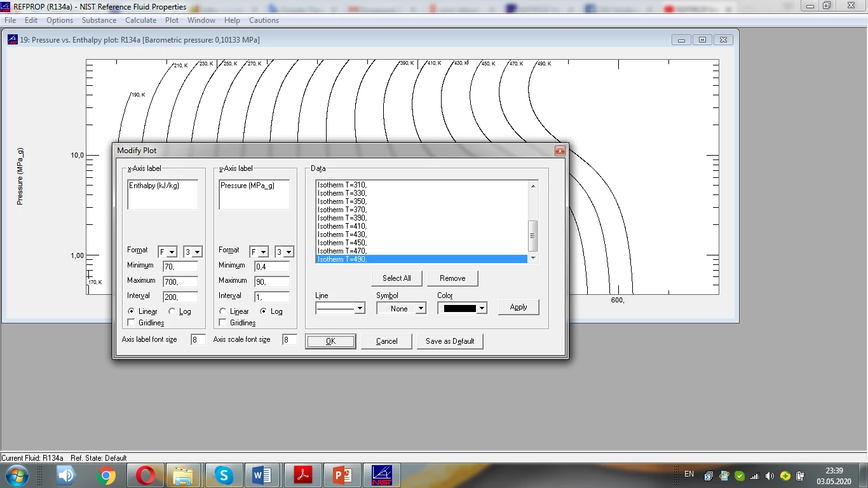The width and height of the screenshot is (868, 488).
Task: Open the Substance menu
Action: pos(99,20)
